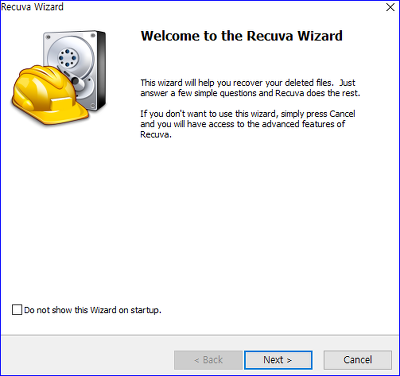
Task: Click the disabled Back button
Action: (x=208, y=360)
